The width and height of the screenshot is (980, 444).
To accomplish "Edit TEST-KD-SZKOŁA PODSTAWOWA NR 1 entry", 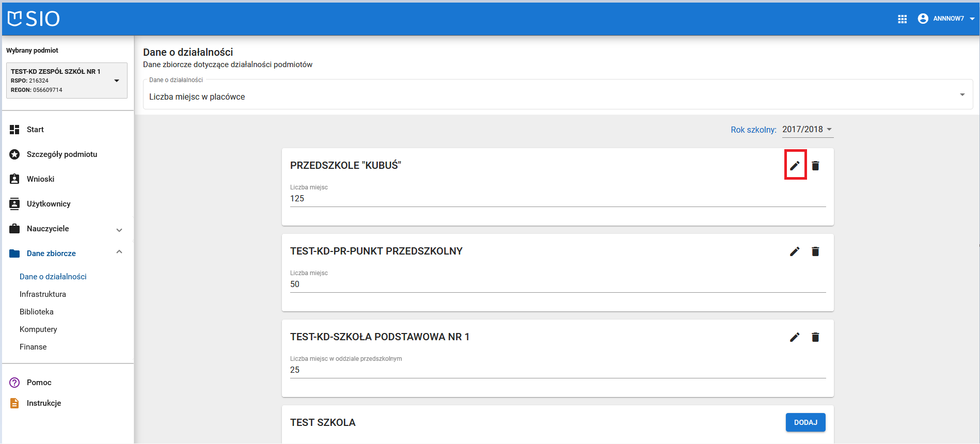I will click(x=795, y=337).
